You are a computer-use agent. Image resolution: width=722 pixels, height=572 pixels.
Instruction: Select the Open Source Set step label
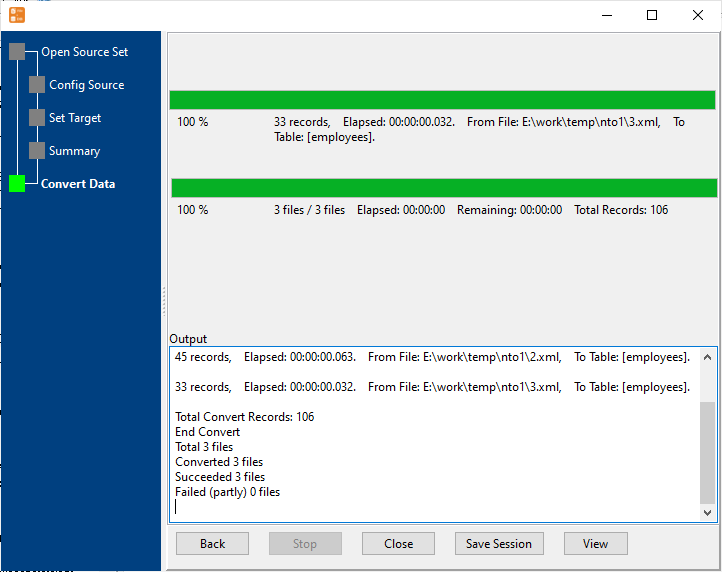[84, 52]
